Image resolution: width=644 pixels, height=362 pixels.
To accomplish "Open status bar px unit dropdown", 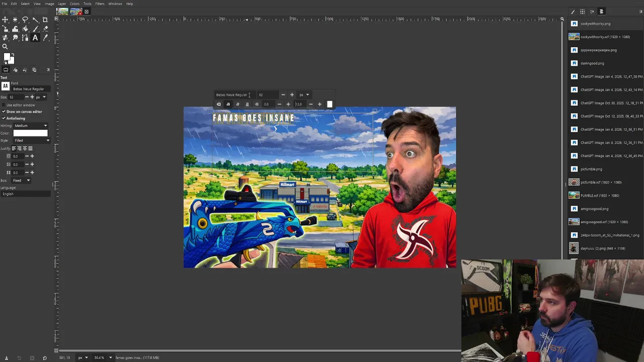I will (83, 357).
